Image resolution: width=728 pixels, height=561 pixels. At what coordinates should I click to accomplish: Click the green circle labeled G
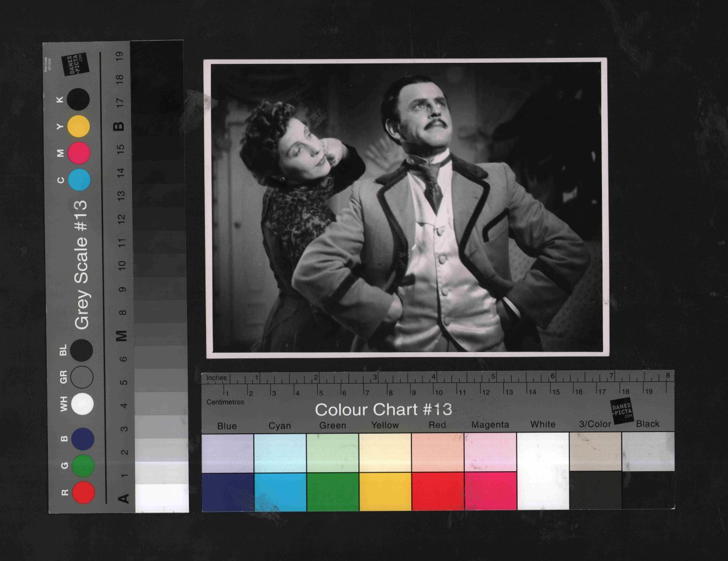[x=83, y=466]
